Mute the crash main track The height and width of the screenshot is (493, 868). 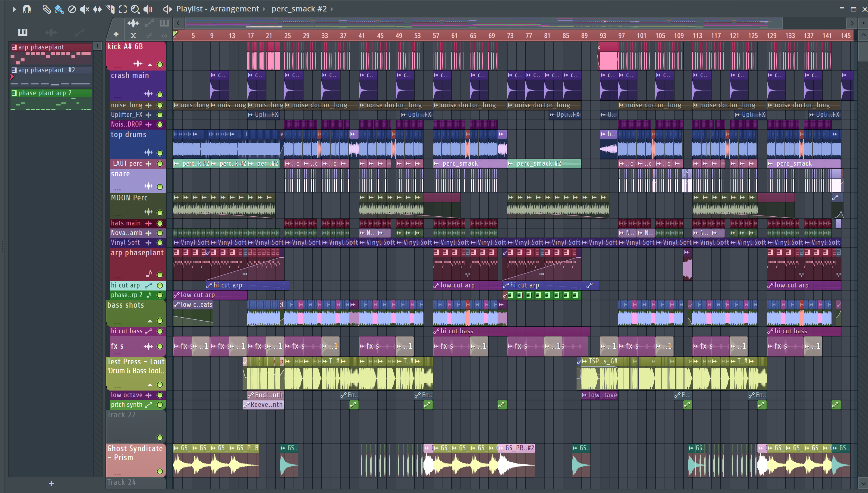click(x=160, y=94)
